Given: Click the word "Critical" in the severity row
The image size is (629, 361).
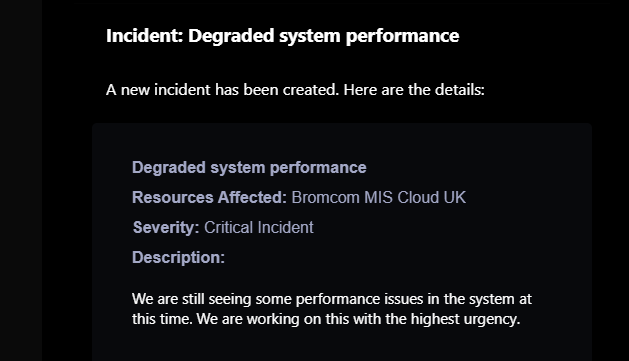Looking at the screenshot, I should click(229, 227).
